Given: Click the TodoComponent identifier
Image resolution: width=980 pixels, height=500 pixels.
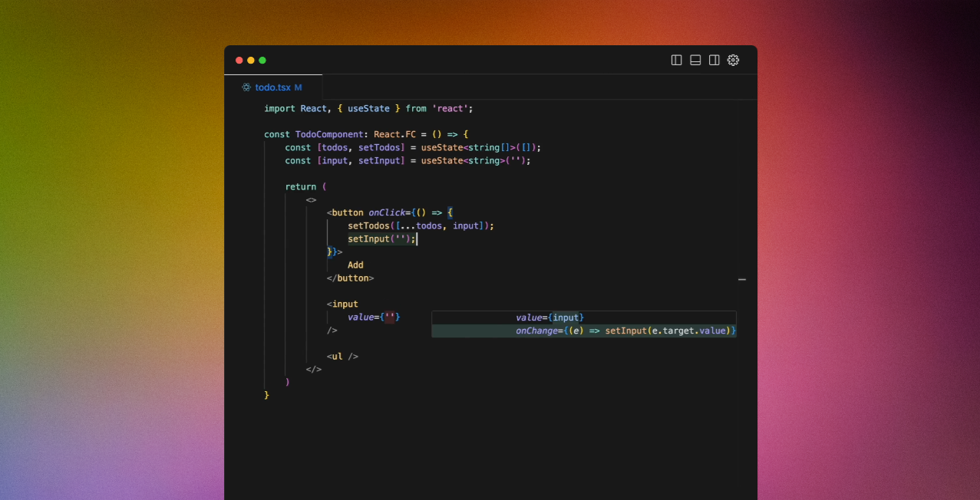Looking at the screenshot, I should click(329, 134).
